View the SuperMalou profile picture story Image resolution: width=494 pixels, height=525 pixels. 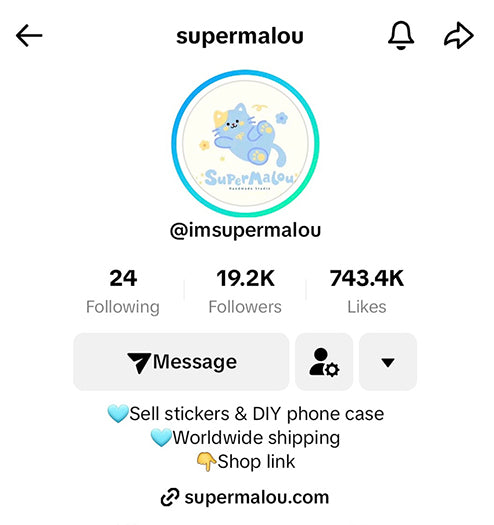(245, 143)
